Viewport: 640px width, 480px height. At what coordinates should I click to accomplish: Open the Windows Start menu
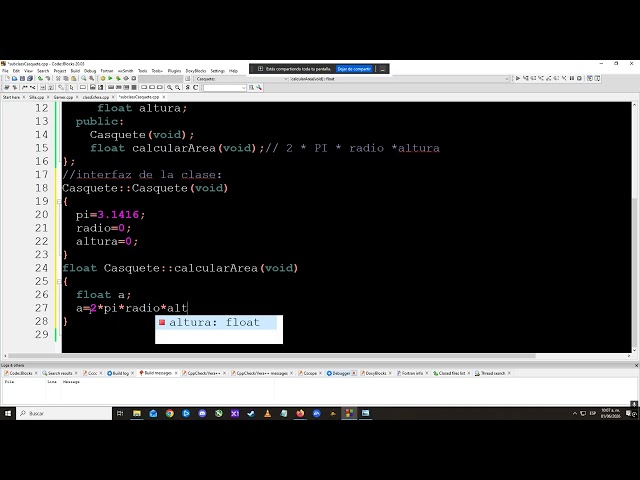(8, 413)
